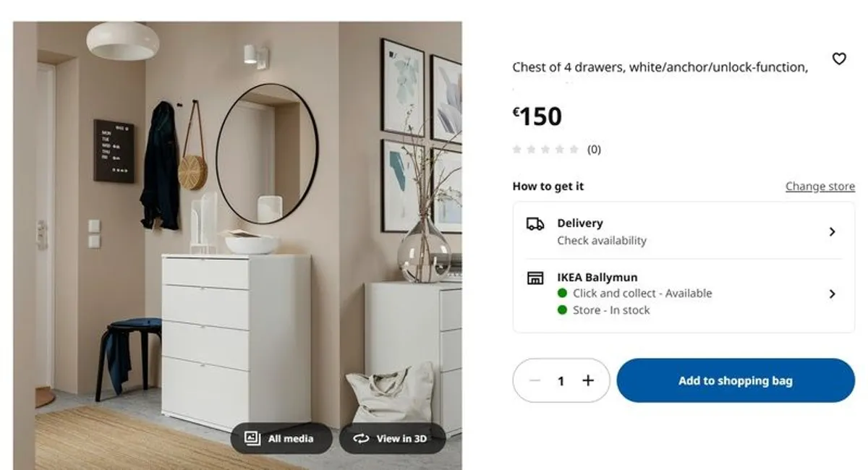This screenshot has height=470, width=868.
Task: Decrease quantity with the minus icon
Action: click(x=535, y=380)
